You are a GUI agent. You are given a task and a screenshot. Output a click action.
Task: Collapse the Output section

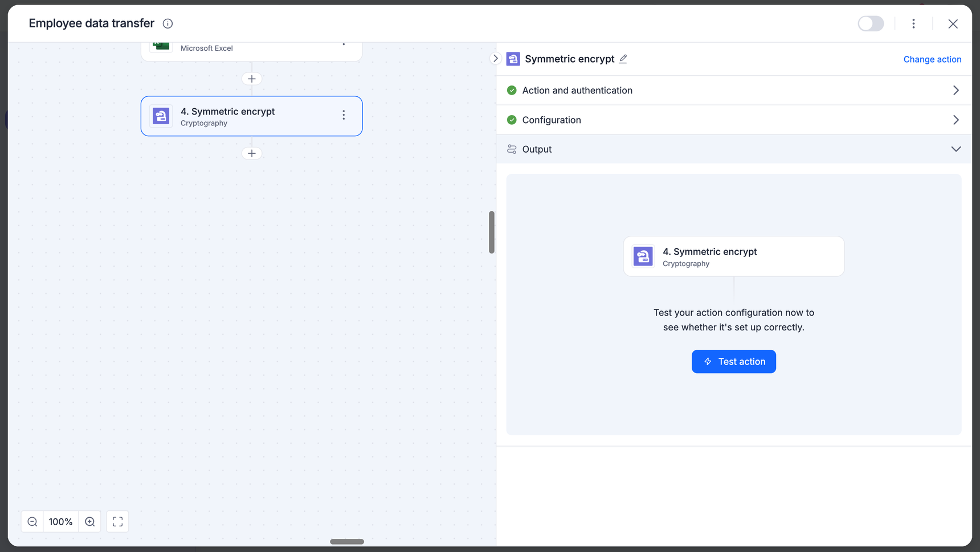click(955, 149)
